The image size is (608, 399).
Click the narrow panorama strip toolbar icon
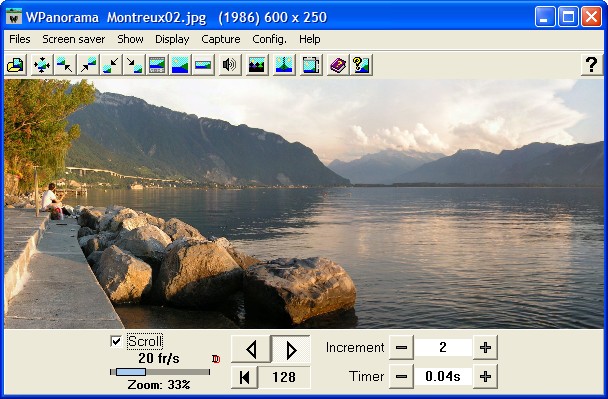pyautogui.click(x=203, y=65)
